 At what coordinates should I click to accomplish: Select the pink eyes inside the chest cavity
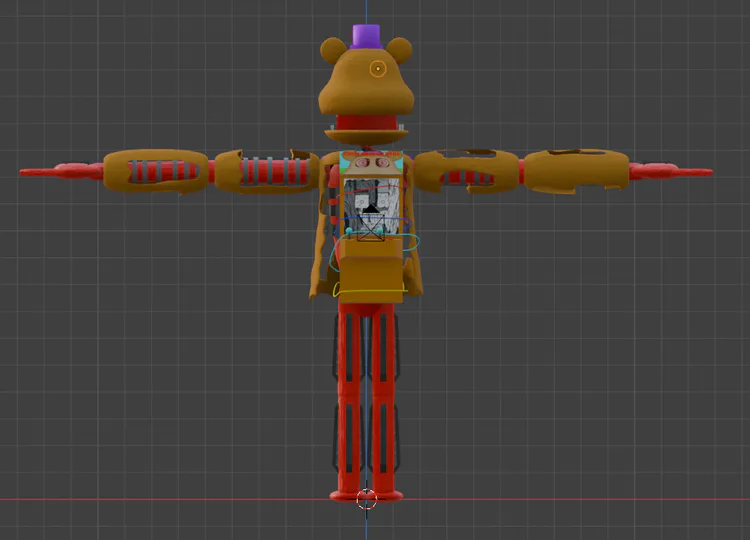372,163
